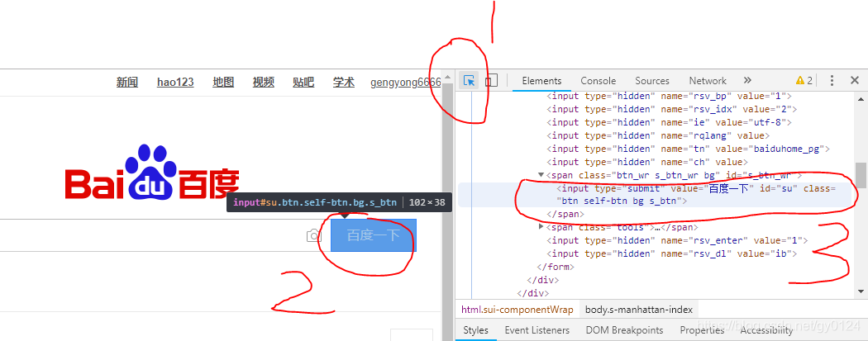Expand the span class tools node
The height and width of the screenshot is (341, 868).
(x=541, y=226)
